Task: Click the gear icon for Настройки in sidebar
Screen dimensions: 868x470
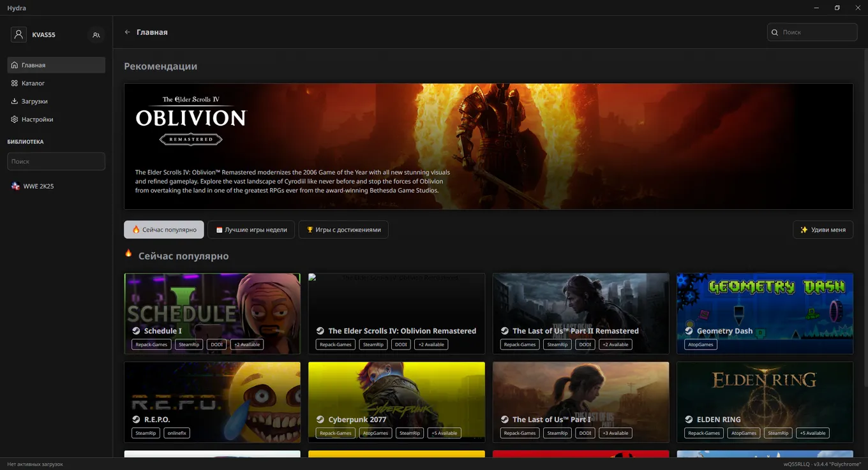Action: tap(15, 119)
